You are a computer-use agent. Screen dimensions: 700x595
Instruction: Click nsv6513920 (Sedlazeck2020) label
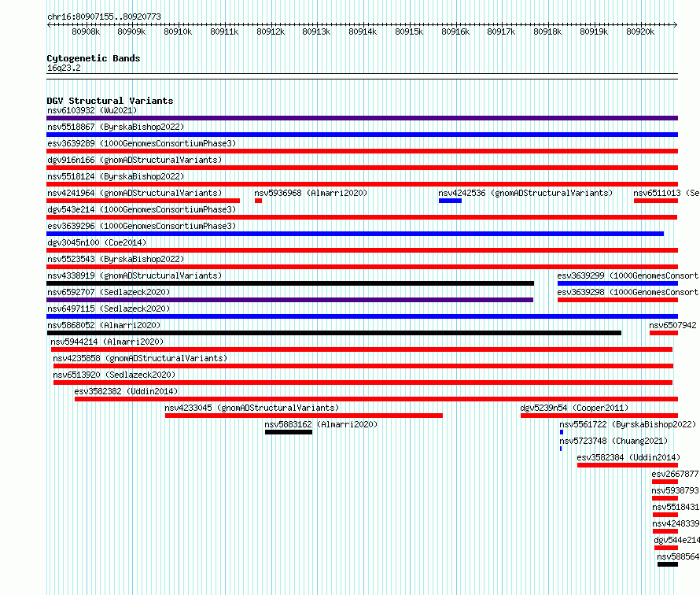click(x=114, y=375)
